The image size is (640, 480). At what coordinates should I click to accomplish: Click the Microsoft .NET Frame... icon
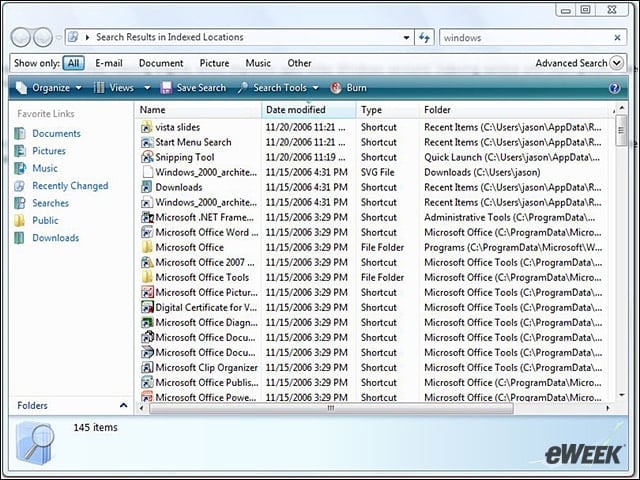click(147, 217)
